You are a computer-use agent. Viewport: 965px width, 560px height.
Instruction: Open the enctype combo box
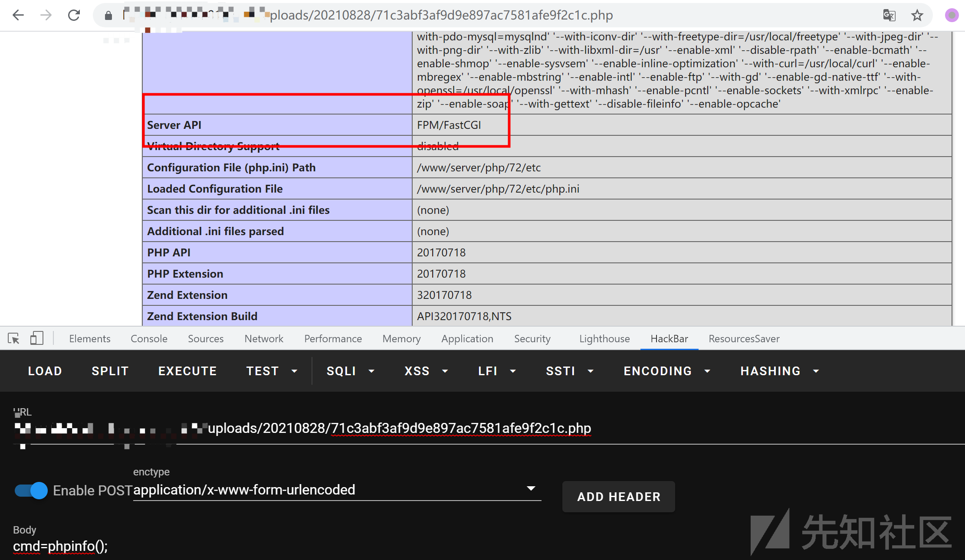tap(337, 490)
